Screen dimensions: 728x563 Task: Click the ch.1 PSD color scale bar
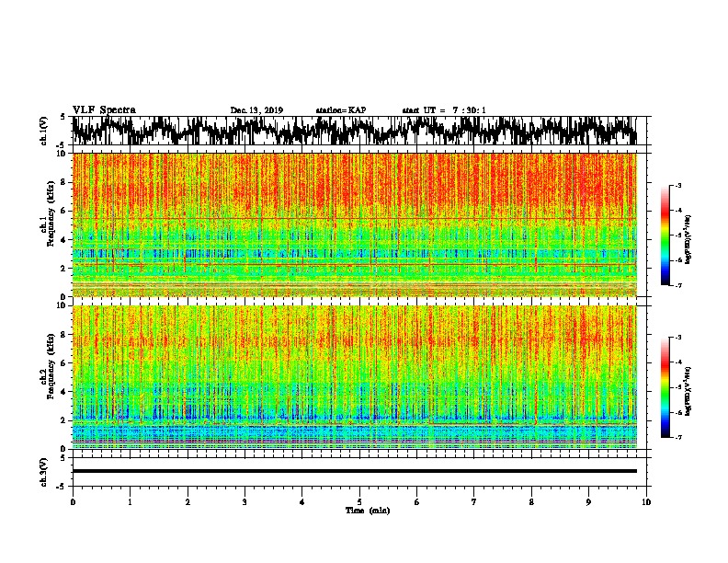(665, 236)
